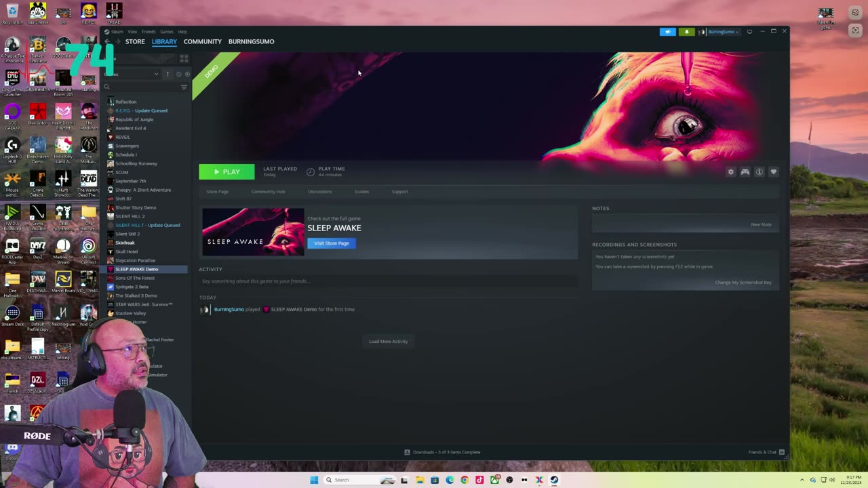Open File Explorer from taskbar
Screen dimensions: 868x488
tap(420, 480)
